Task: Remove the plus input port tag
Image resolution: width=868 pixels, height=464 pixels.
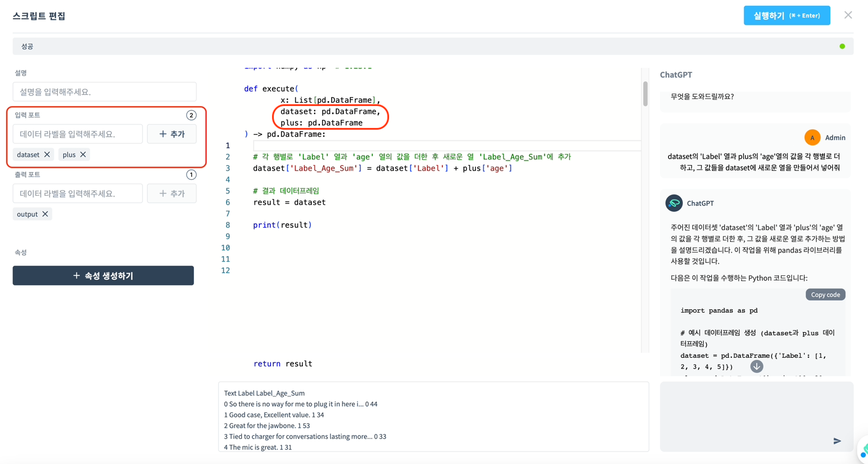Action: pos(83,154)
